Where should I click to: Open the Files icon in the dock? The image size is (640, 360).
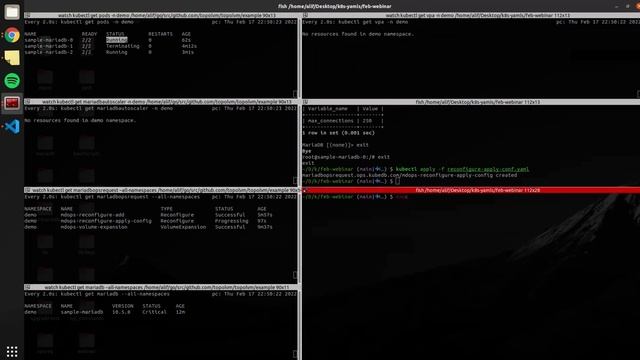tap(11, 12)
